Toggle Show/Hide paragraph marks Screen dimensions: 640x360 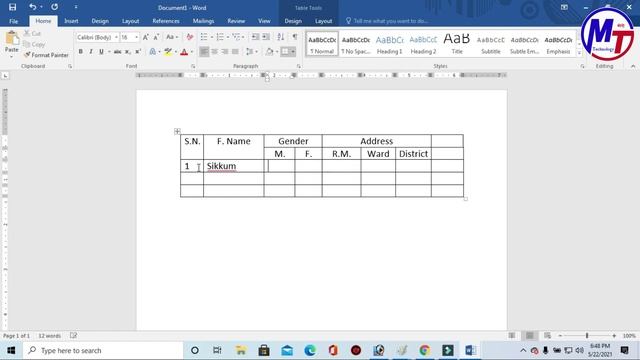click(295, 37)
